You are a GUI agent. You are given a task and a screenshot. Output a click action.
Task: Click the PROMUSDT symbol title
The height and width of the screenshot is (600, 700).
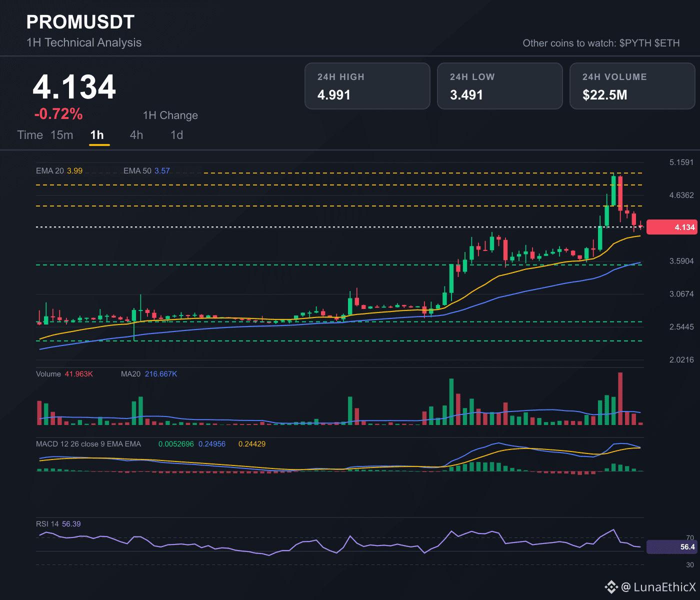[80, 22]
